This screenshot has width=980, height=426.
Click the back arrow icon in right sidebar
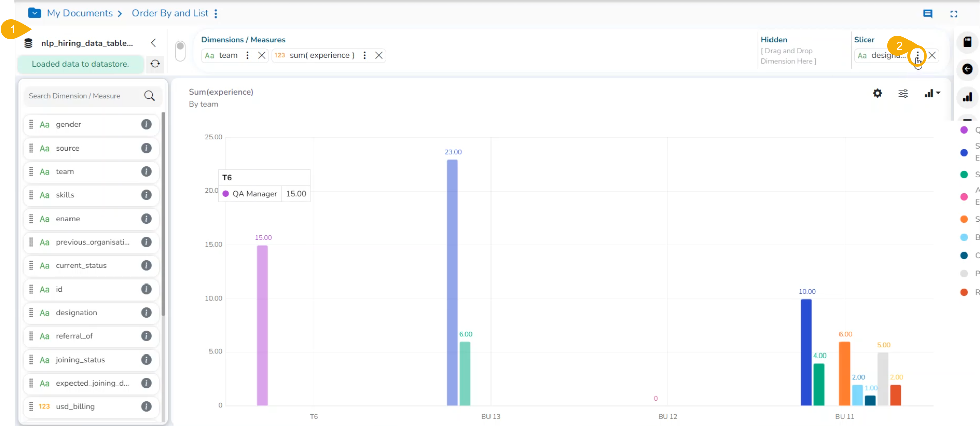tap(967, 69)
